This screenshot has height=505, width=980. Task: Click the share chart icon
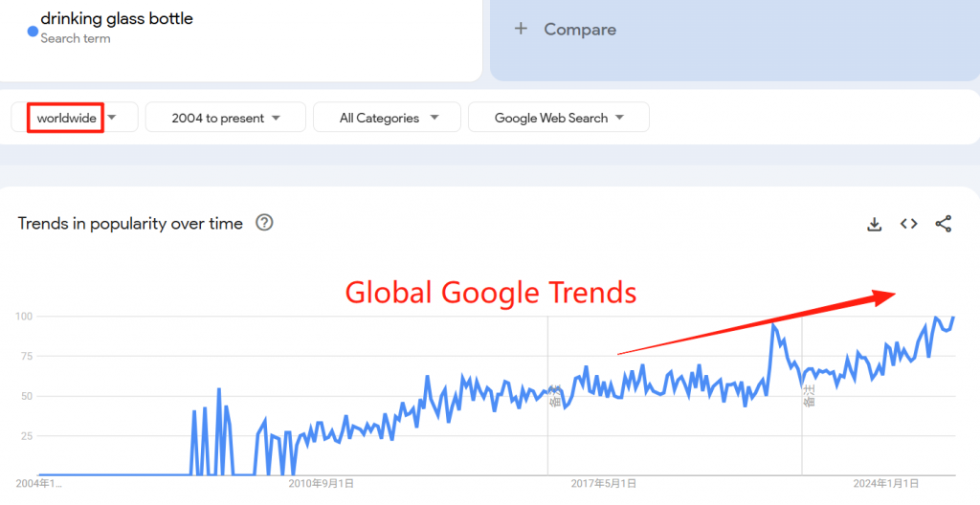pos(944,224)
